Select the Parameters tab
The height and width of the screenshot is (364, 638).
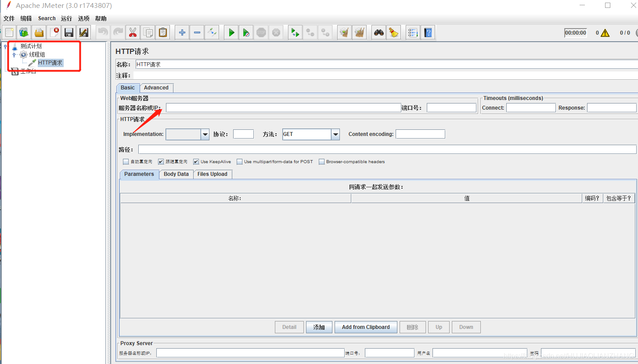139,174
